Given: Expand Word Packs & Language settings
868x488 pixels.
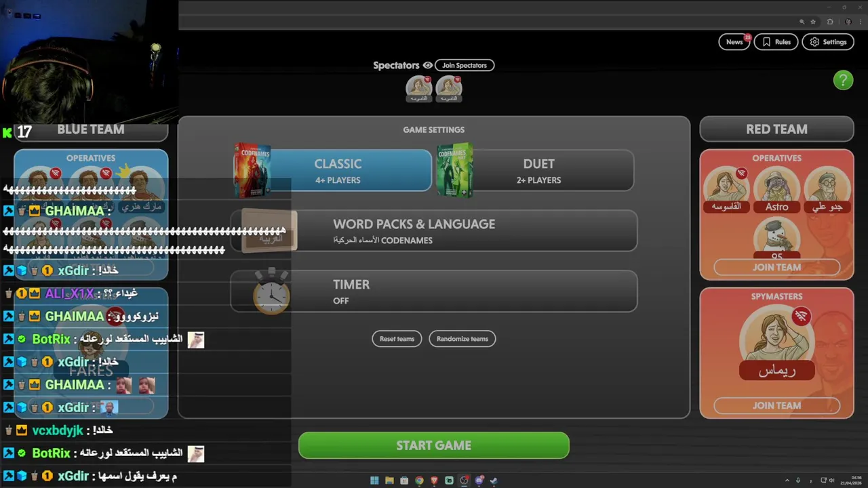Looking at the screenshot, I should (434, 231).
